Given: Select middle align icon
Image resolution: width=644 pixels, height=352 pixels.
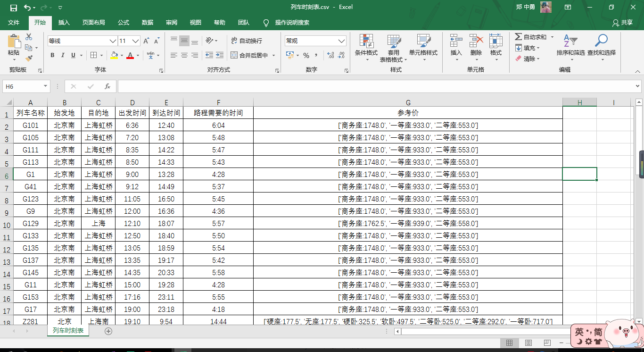Looking at the screenshot, I should (184, 41).
